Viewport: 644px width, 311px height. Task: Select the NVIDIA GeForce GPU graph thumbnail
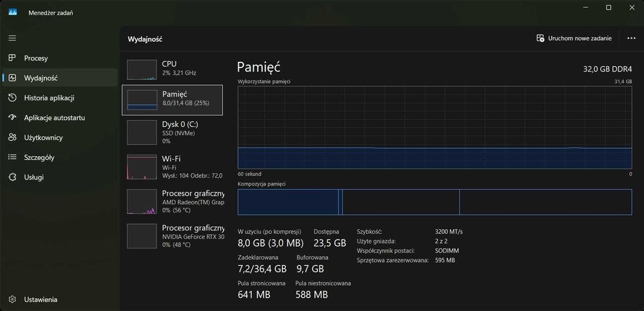click(142, 236)
